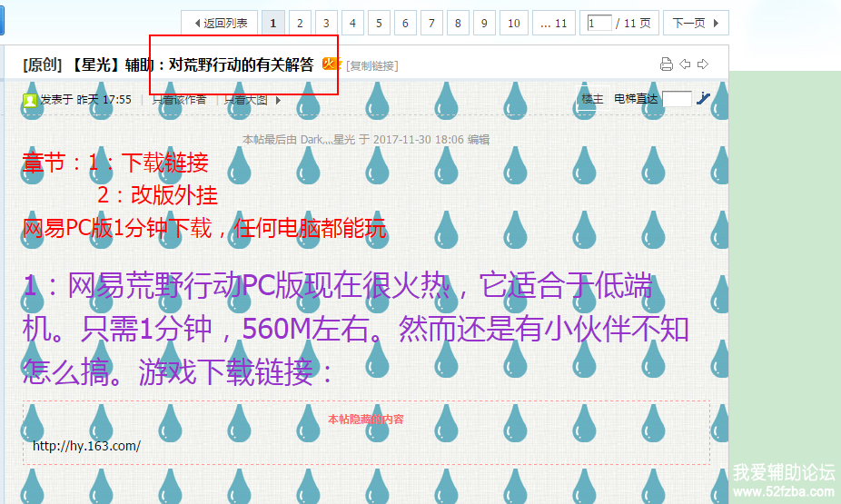Go to page 7 of the thread
This screenshot has width=841, height=504.
[x=431, y=23]
